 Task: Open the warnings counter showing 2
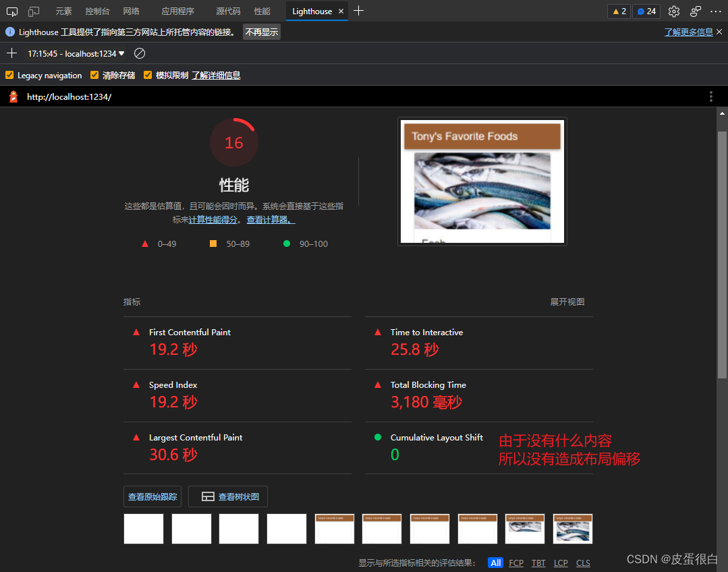click(619, 11)
